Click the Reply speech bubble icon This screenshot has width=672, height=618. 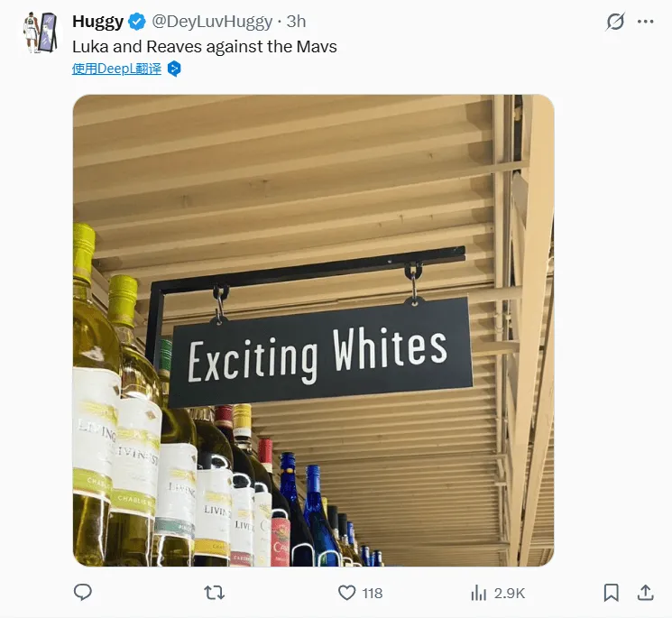click(x=83, y=593)
